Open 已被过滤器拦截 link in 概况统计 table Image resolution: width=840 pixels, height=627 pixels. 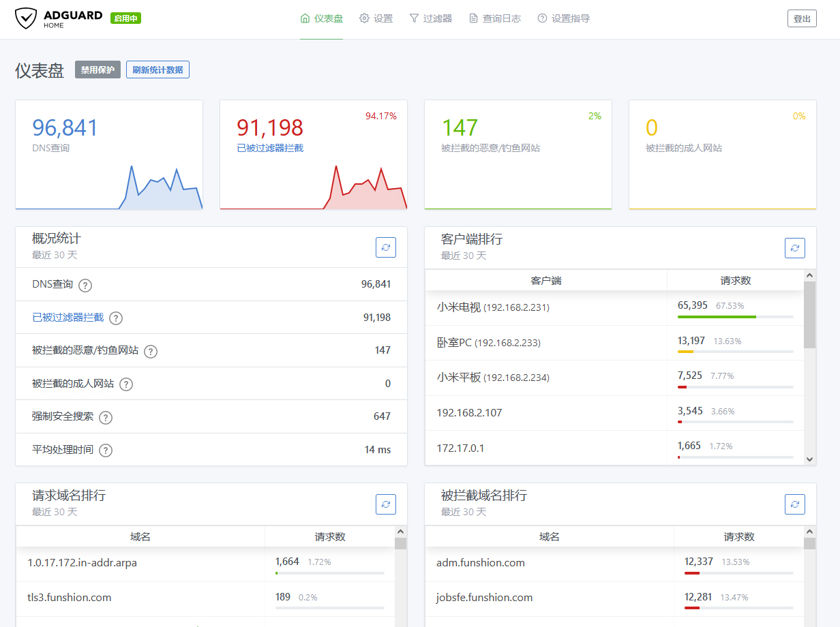click(68, 318)
